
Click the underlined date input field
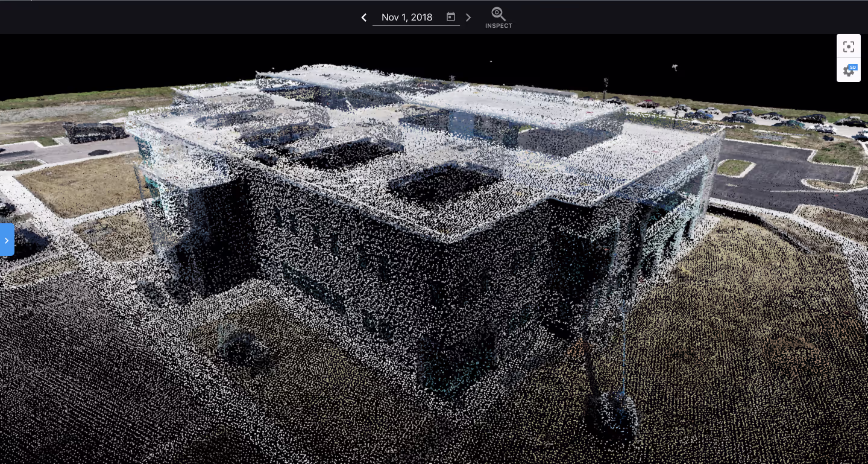407,17
